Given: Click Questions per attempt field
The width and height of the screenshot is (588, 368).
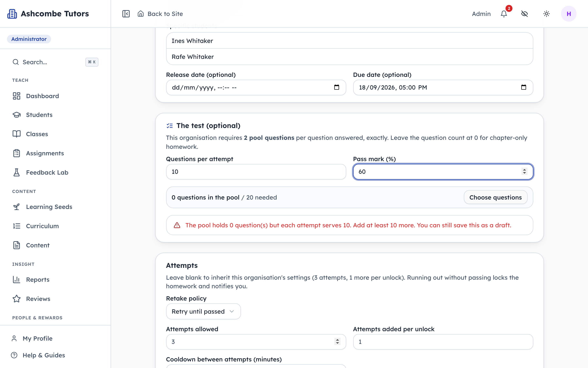Looking at the screenshot, I should [256, 172].
